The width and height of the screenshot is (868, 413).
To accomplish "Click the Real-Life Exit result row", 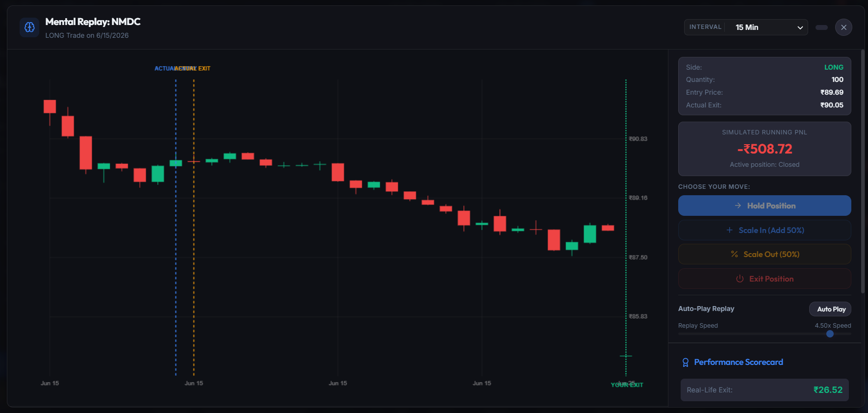I will tap(765, 390).
